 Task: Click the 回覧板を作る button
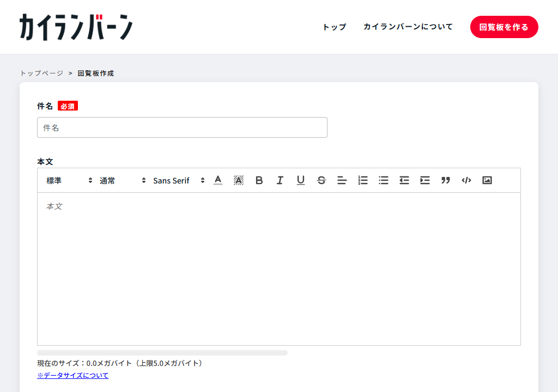pos(504,27)
